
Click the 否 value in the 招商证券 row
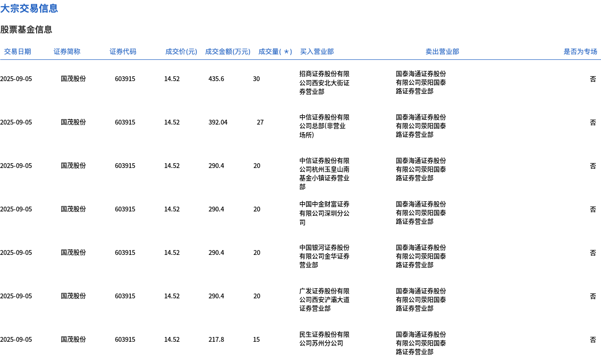(x=593, y=79)
